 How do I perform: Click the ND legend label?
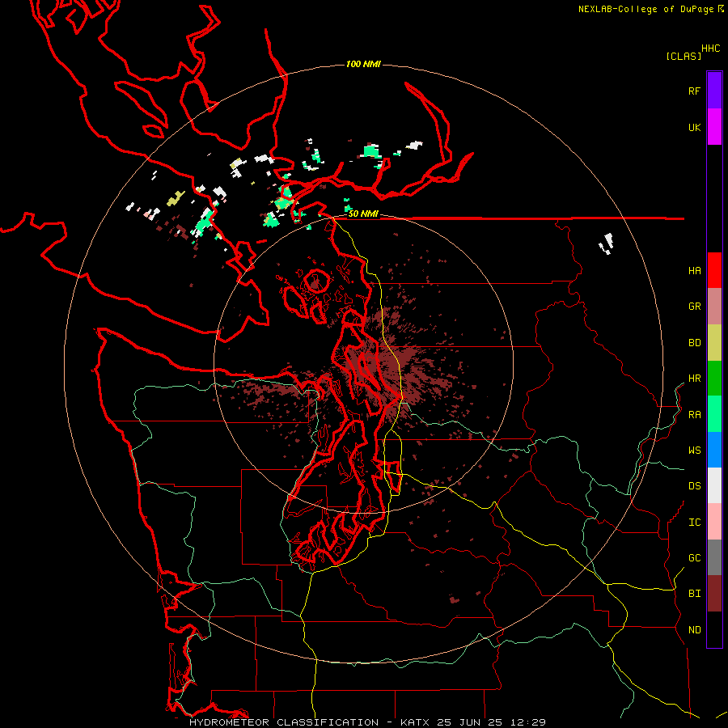coord(694,629)
